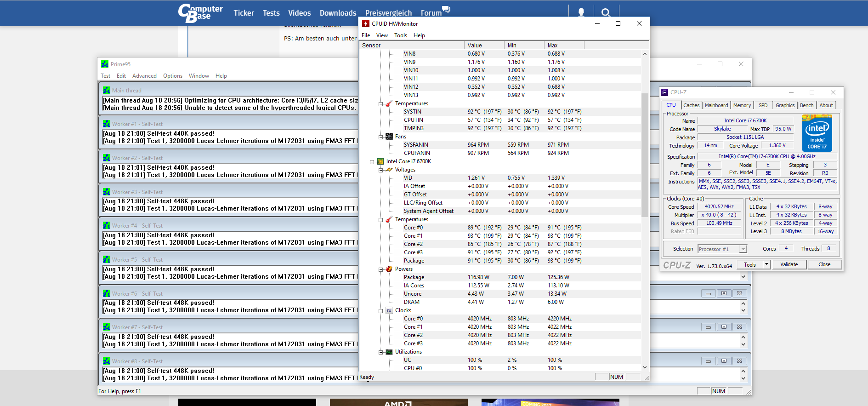This screenshot has width=868, height=406.
Task: Click the CPU-Z Validate button
Action: pos(789,264)
